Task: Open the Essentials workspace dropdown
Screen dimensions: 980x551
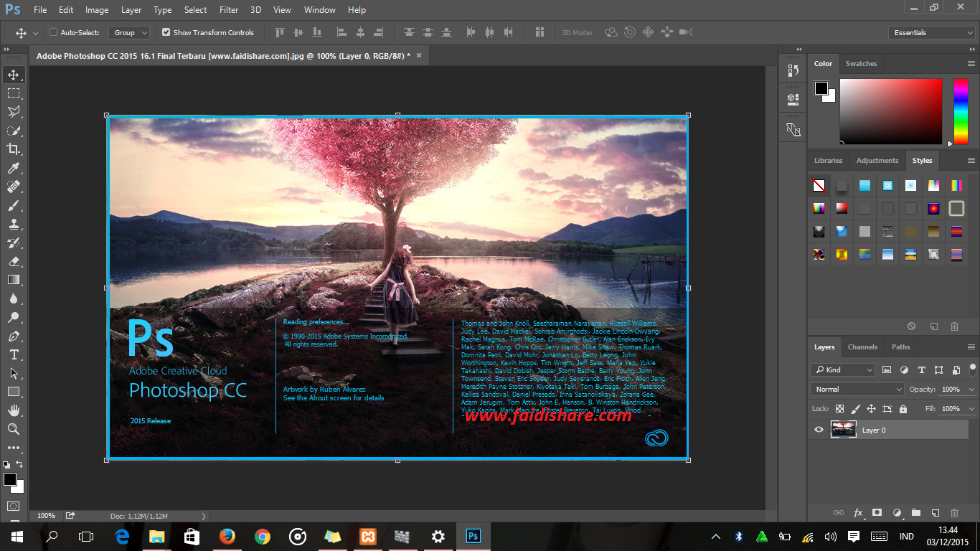Action: coord(931,32)
